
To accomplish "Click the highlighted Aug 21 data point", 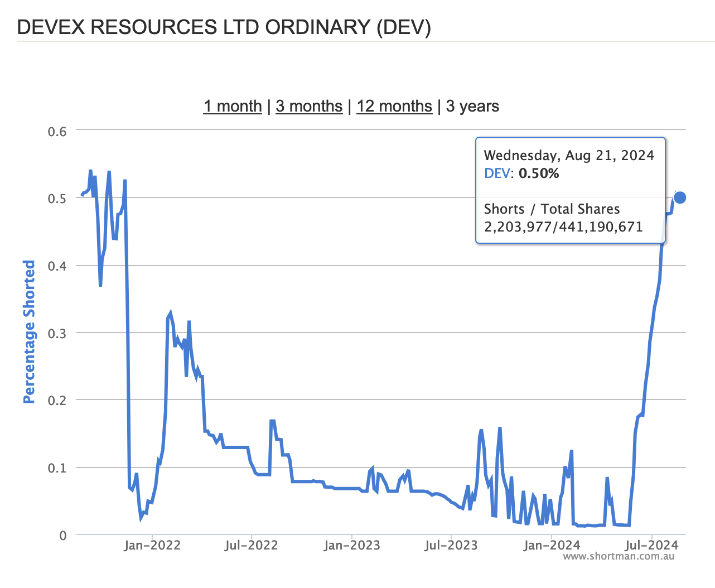I will (679, 197).
